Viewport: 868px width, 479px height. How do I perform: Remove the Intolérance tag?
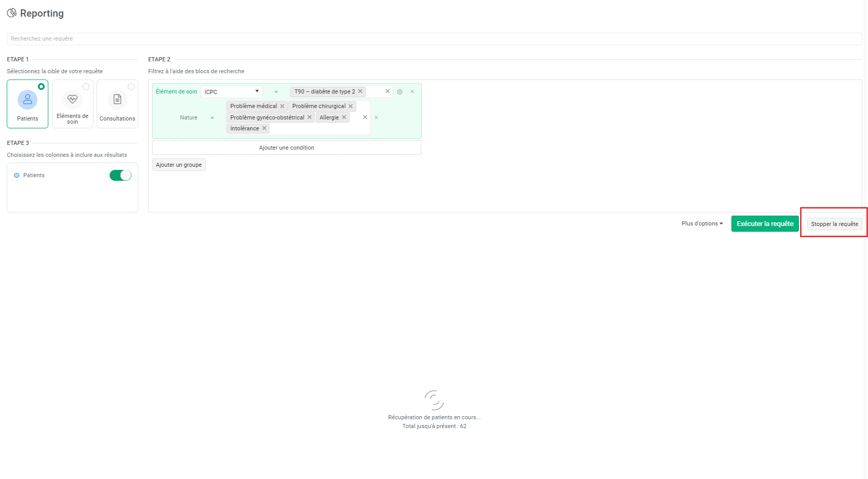(264, 128)
